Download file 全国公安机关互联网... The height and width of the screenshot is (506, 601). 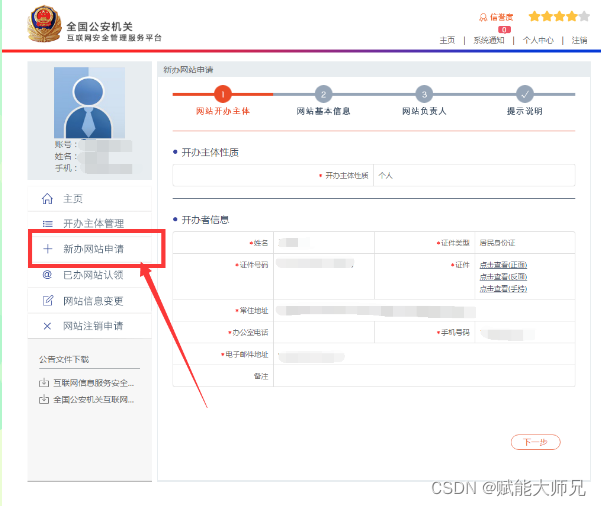(94, 399)
